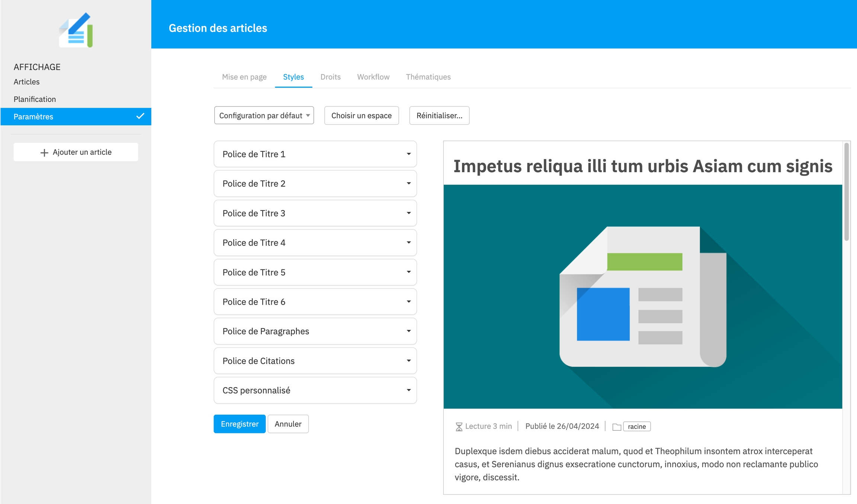857x504 pixels.
Task: Expand Police de Citations settings
Action: point(315,361)
